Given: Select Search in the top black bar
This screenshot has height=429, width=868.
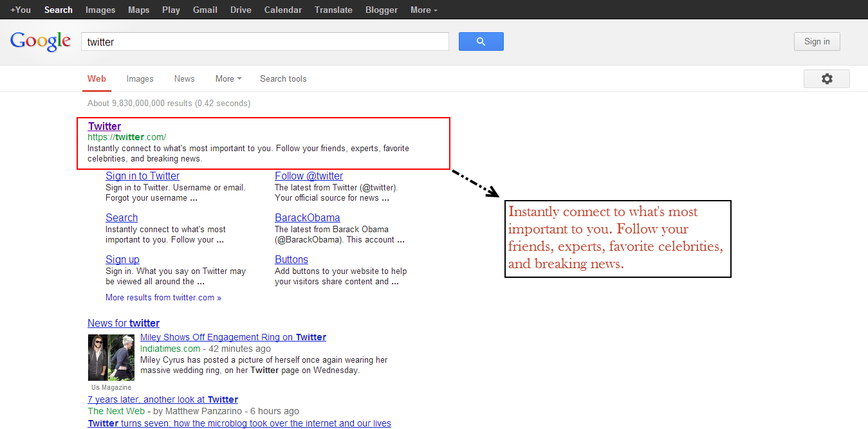Looking at the screenshot, I should pyautogui.click(x=59, y=10).
